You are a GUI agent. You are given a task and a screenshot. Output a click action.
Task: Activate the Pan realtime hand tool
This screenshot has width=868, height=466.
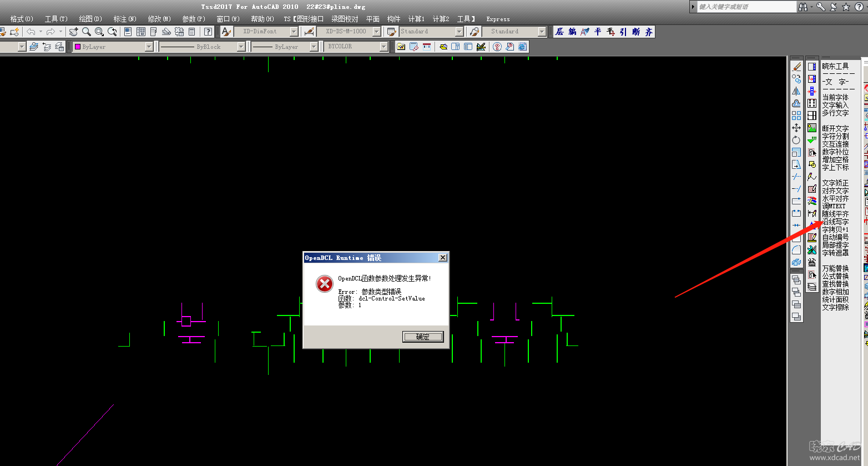[73, 32]
